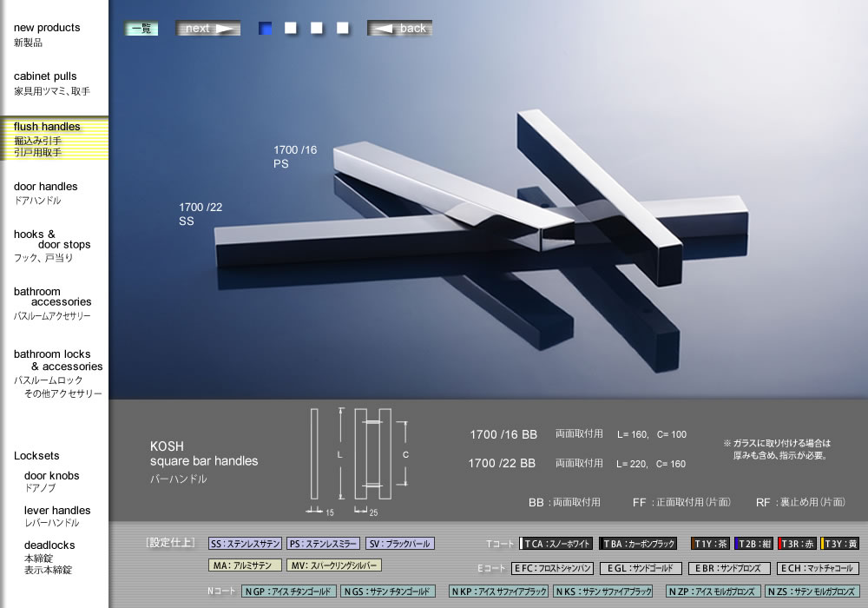Image resolution: width=868 pixels, height=608 pixels.
Task: Select NKP ice sapphire black finish
Action: click(x=499, y=591)
